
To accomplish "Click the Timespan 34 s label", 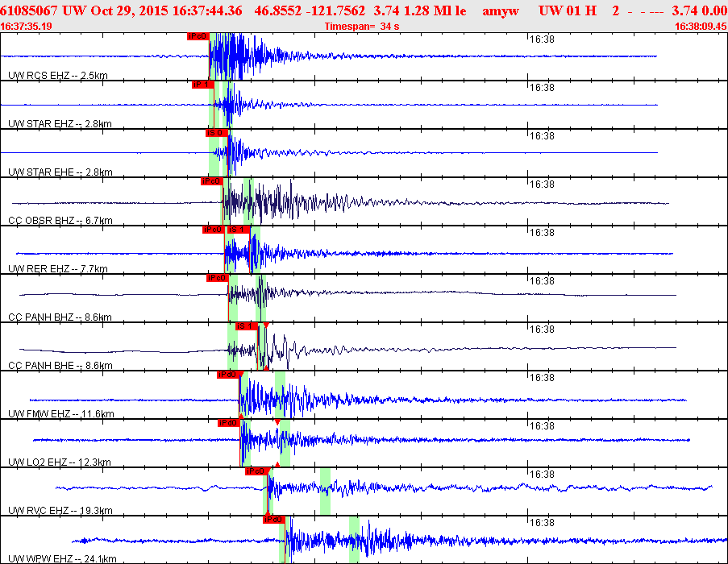I will [x=362, y=27].
